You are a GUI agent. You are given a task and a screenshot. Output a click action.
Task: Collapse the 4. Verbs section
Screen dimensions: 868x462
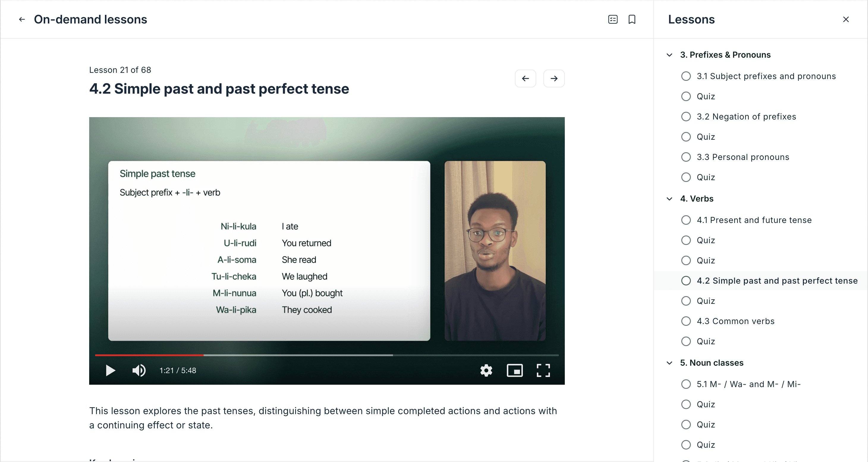tap(669, 199)
